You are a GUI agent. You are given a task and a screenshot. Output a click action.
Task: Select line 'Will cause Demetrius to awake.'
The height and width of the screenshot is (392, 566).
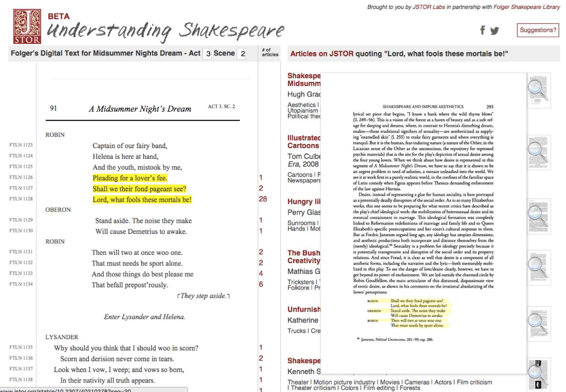(141, 231)
